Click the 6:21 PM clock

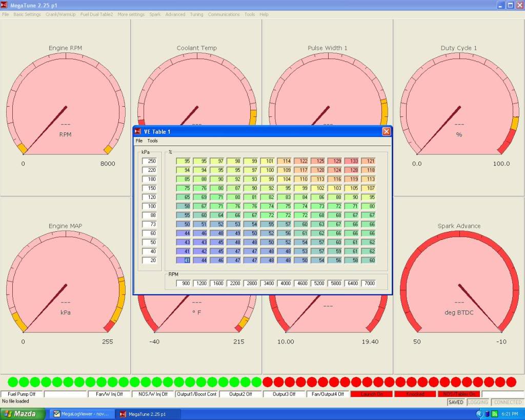pyautogui.click(x=510, y=414)
